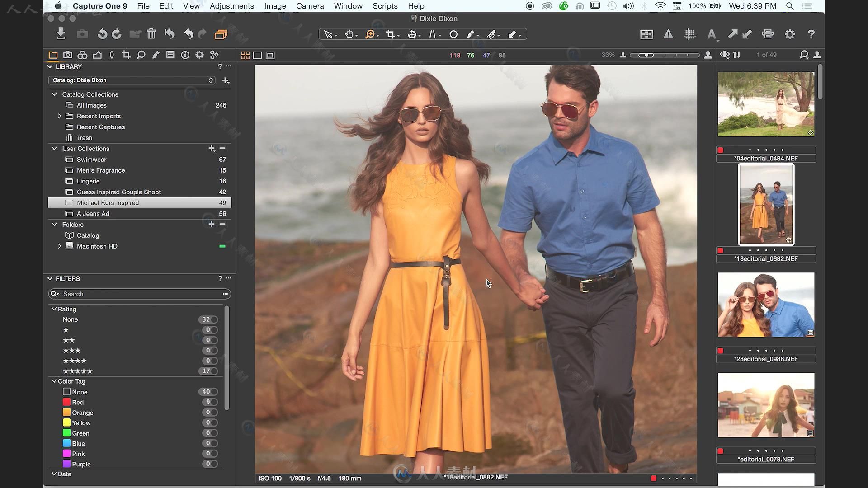Image resolution: width=868 pixels, height=488 pixels.
Task: Drag the thumbnail zoom slider
Action: coord(646,55)
